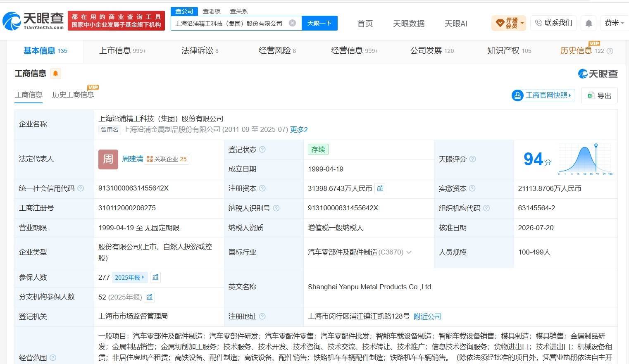
Task: Open the chart icon next to 参保人数
Action: pyautogui.click(x=155, y=277)
